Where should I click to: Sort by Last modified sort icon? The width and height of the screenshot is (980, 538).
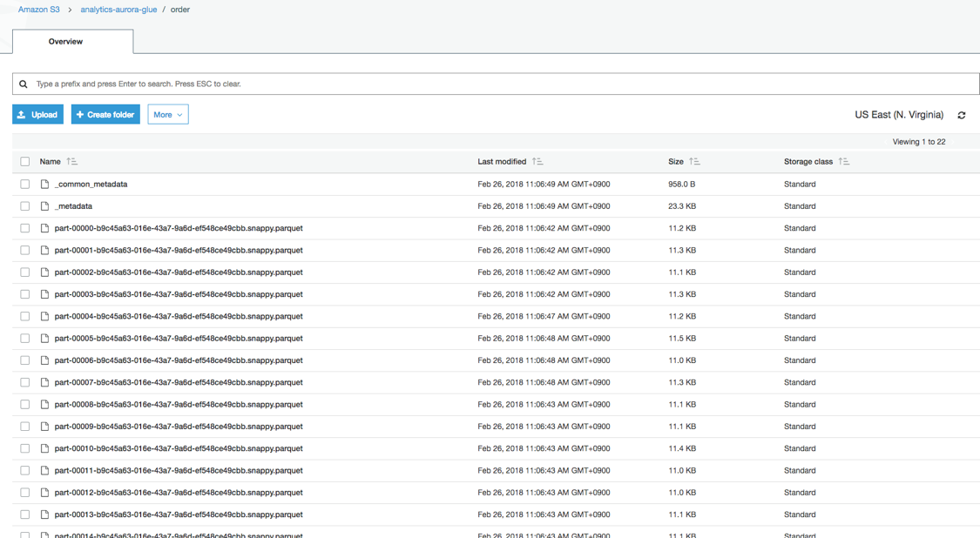(x=537, y=161)
